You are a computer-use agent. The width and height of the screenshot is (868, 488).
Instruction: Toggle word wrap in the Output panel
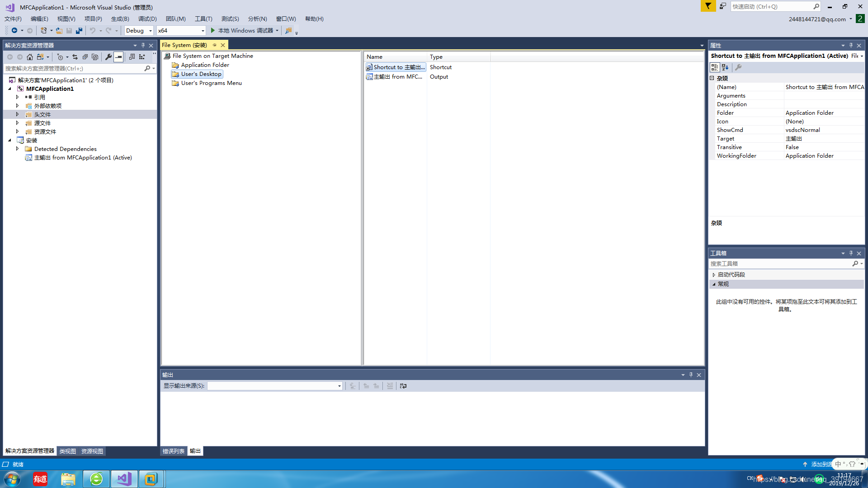(x=403, y=386)
